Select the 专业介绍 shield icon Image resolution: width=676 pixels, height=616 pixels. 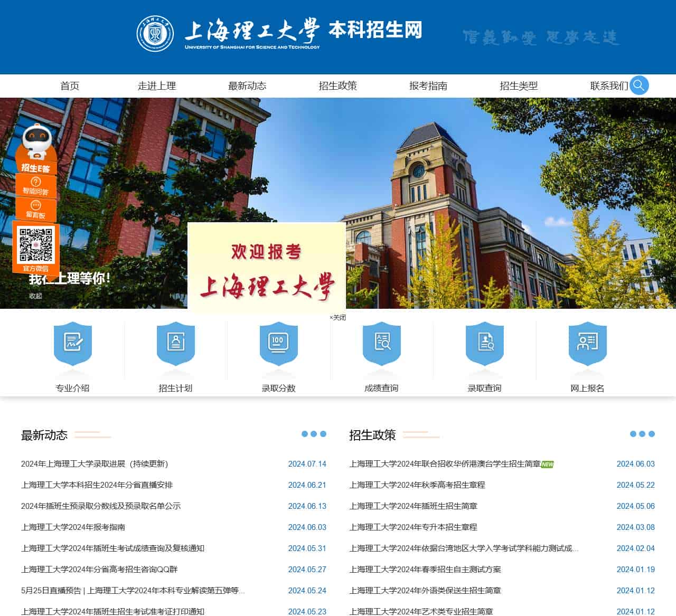tap(73, 346)
